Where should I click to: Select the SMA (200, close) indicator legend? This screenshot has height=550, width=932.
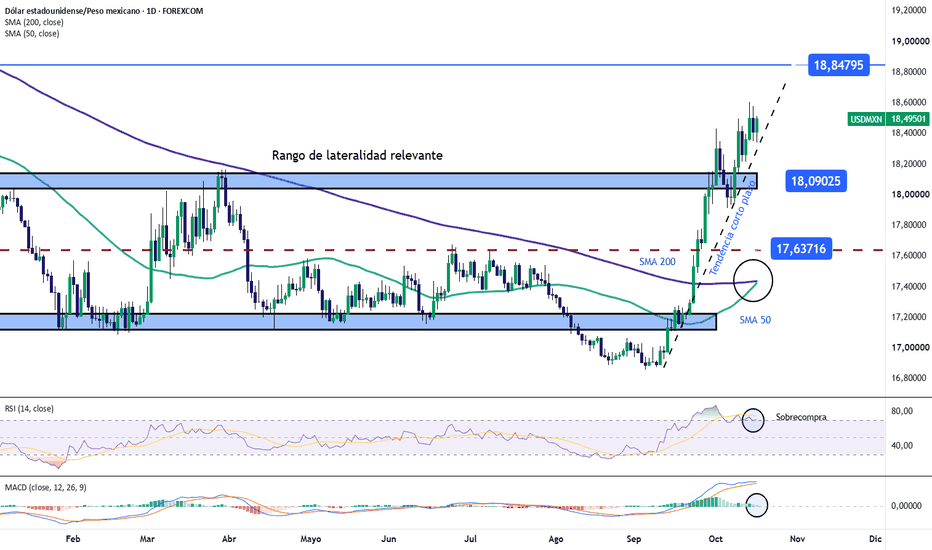click(34, 22)
